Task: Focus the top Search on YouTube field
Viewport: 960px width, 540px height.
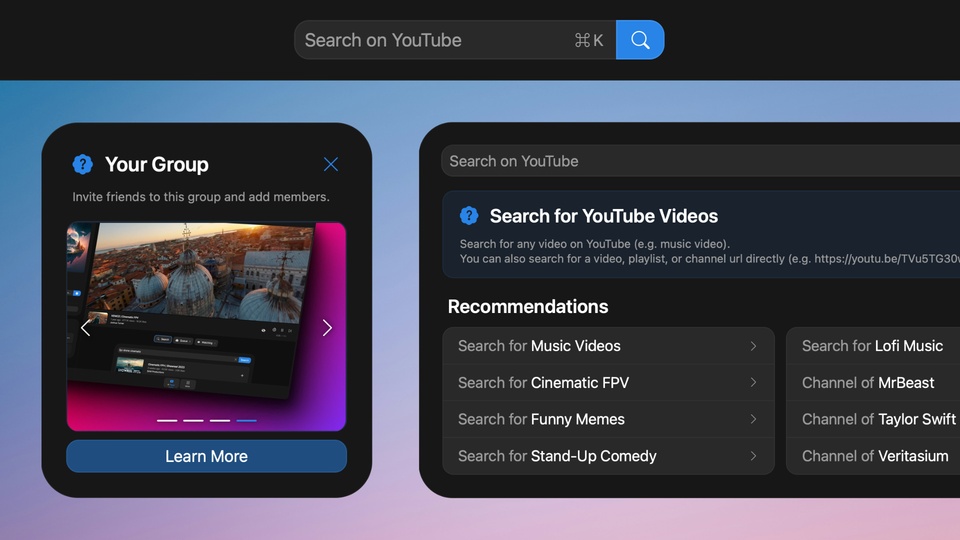Action: [x=455, y=40]
